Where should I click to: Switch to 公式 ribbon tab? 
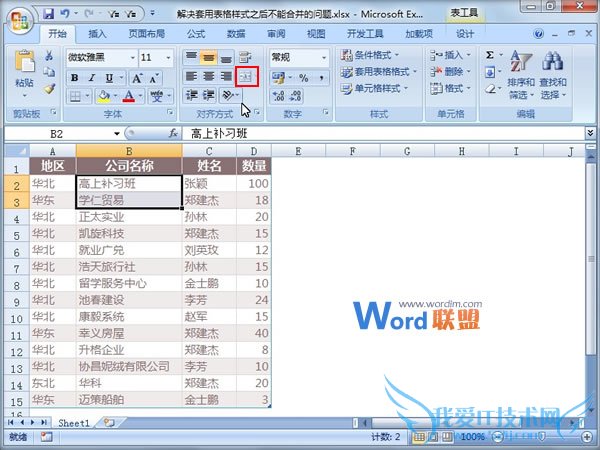point(196,34)
